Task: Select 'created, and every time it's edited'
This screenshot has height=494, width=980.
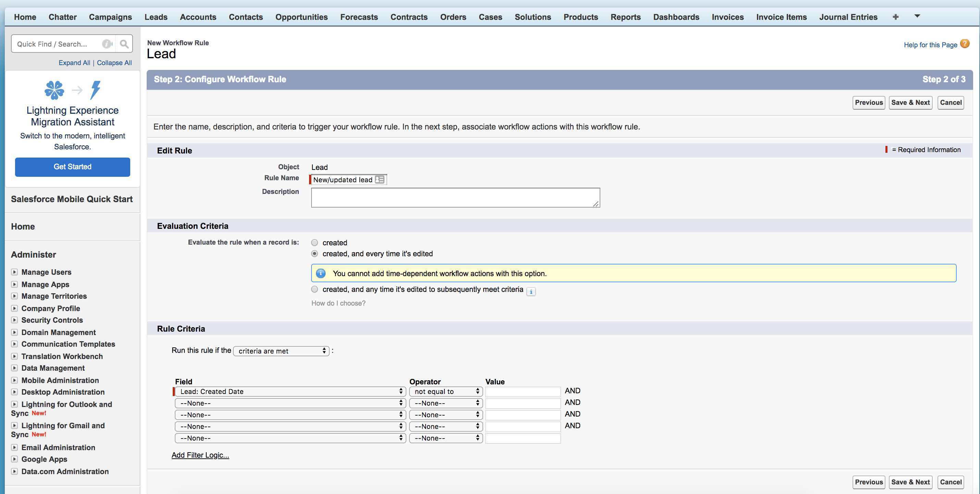Action: click(315, 254)
